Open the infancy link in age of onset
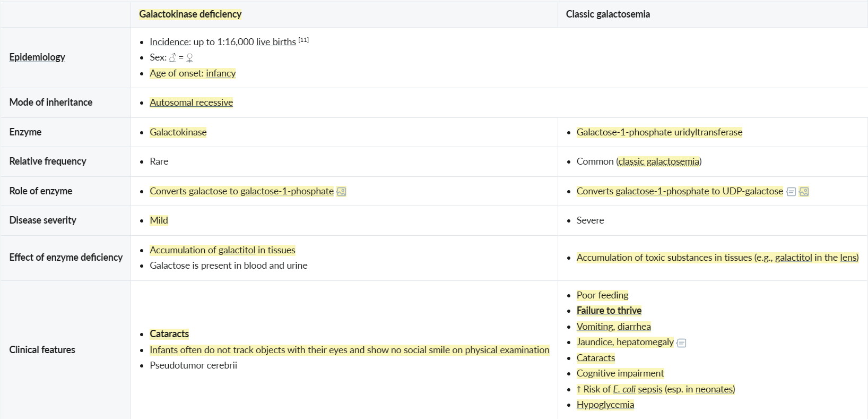Viewport: 868px width, 419px height. [x=221, y=73]
